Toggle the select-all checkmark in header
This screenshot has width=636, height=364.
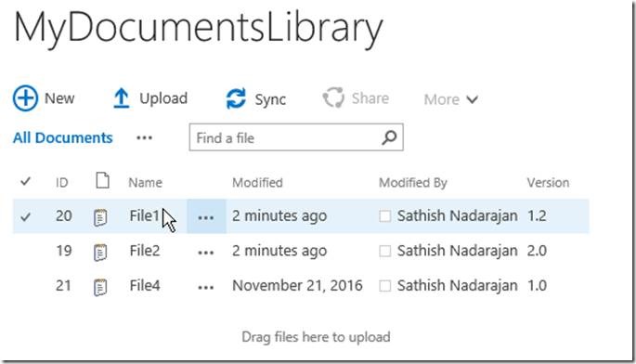coord(26,181)
